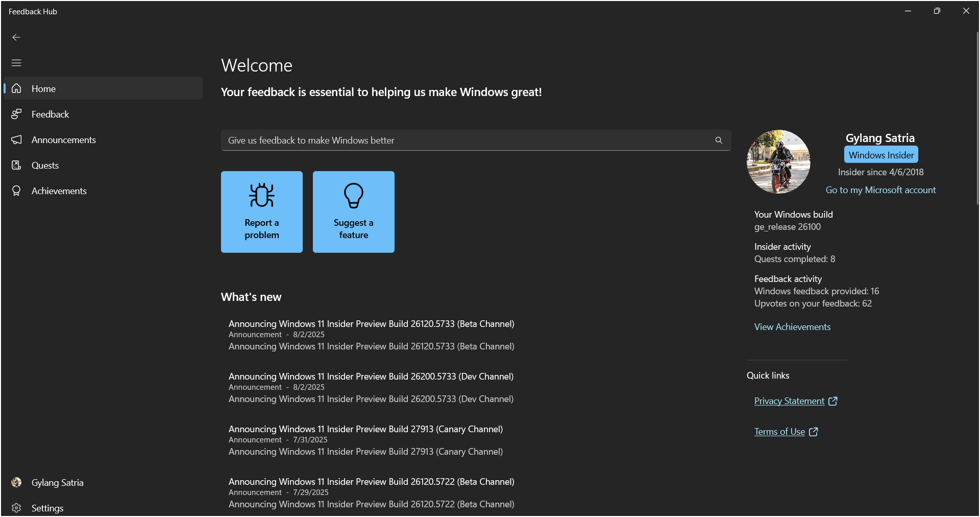This screenshot has width=980, height=517.
Task: Open Gylang Satria account entry in sidebar
Action: click(x=103, y=482)
